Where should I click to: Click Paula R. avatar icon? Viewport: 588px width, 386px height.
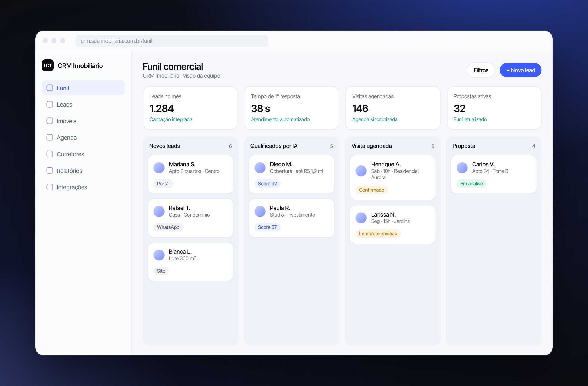click(x=260, y=211)
